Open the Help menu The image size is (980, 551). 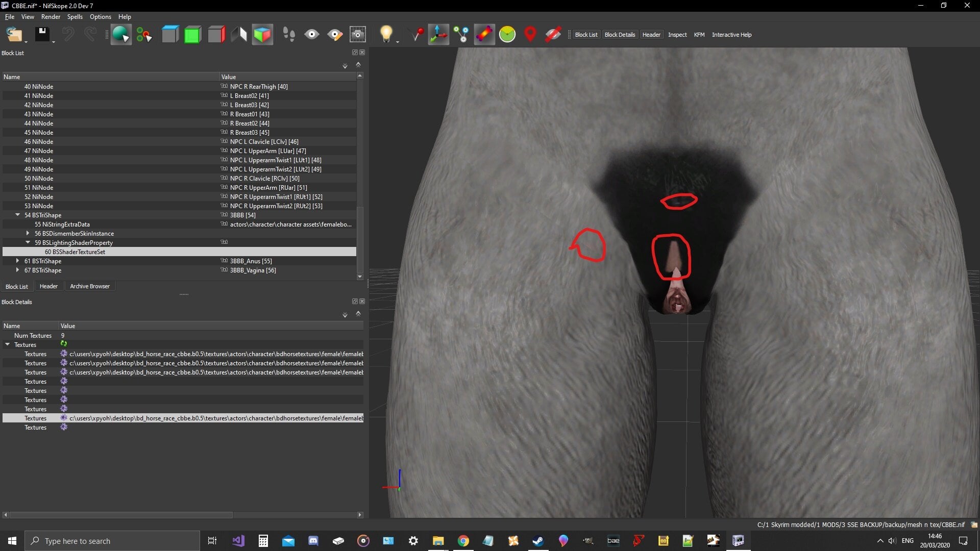(x=125, y=17)
